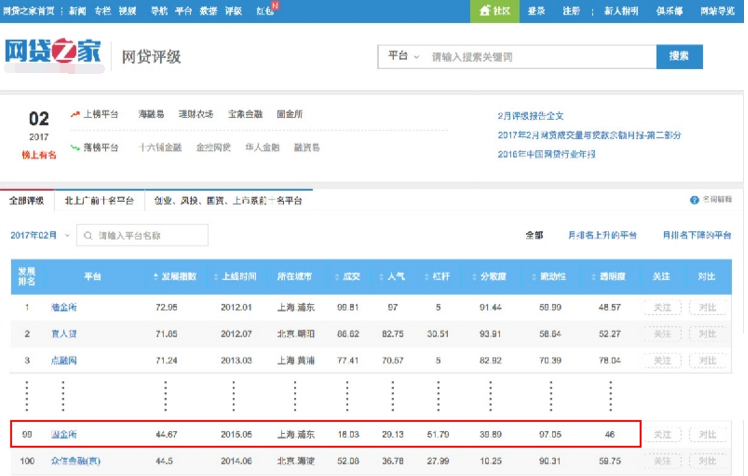Image resolution: width=748 pixels, height=476 pixels.
Task: Open platform 固金所 in rank 99 row
Action: (64, 435)
